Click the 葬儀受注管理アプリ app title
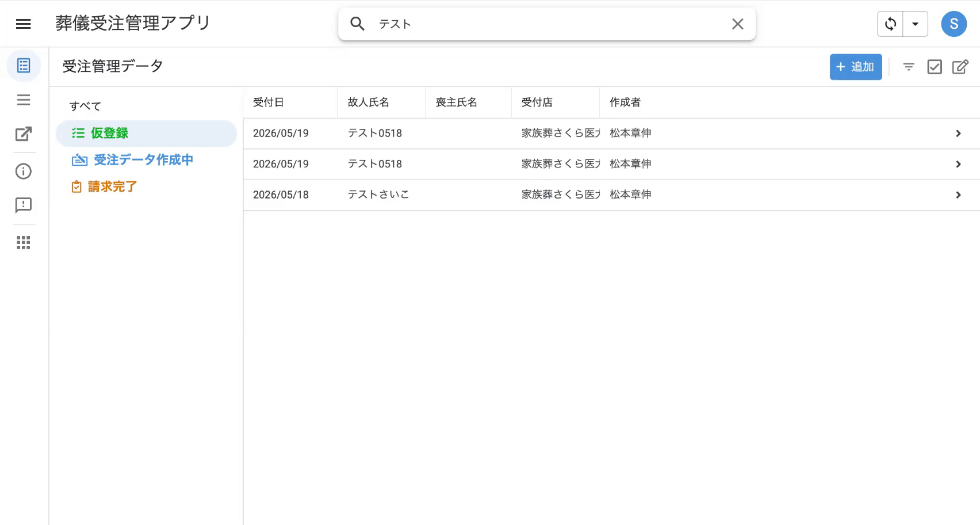Screen dimensions: 980x525 133,23
